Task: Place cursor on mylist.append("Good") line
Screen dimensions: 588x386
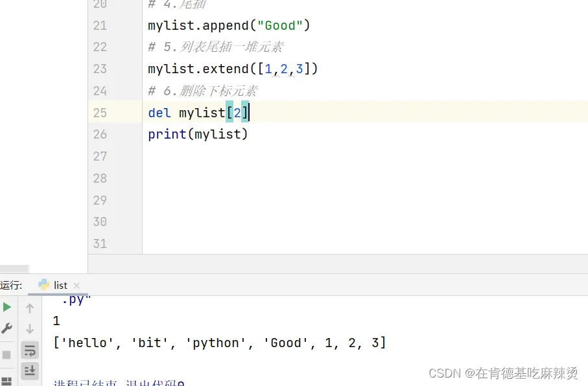Action: (229, 26)
